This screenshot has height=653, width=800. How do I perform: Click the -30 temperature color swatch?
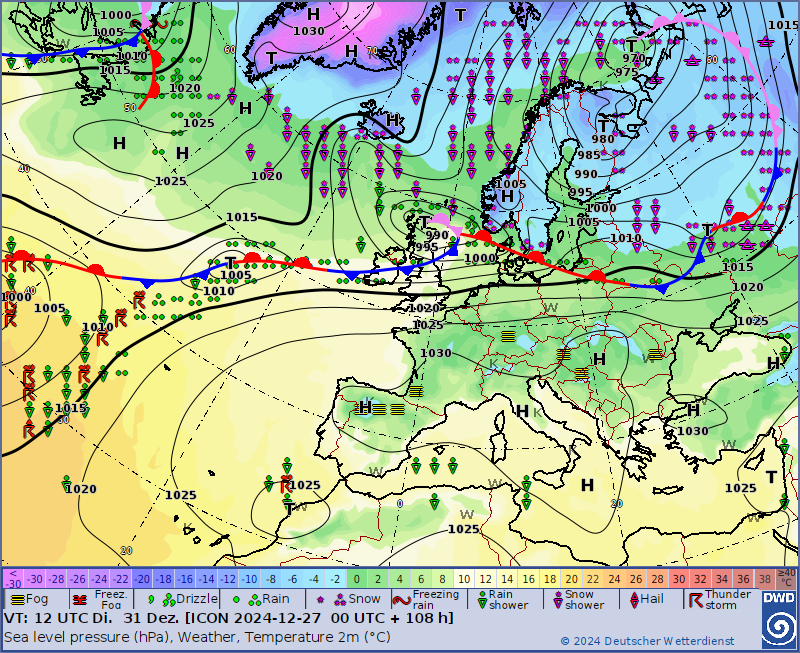35,579
